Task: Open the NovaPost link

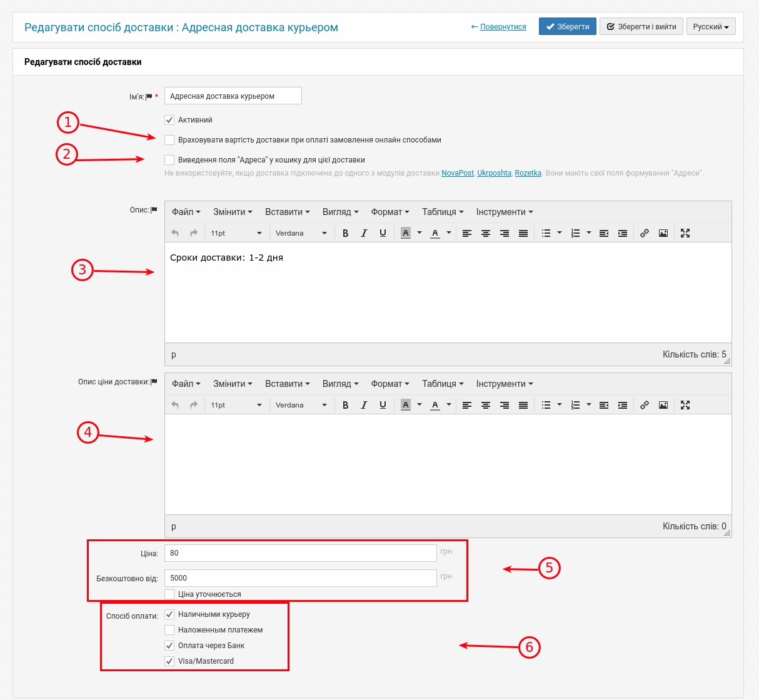Action: coord(458,173)
